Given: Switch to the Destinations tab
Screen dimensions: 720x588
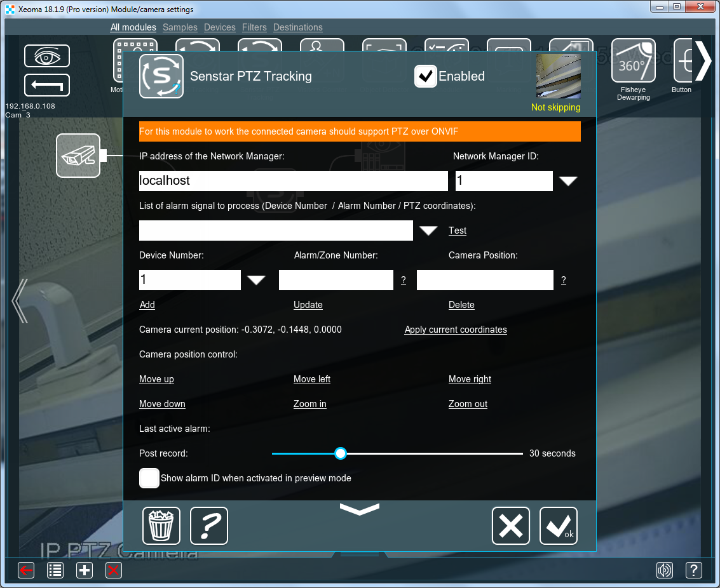Looking at the screenshot, I should pyautogui.click(x=298, y=27).
